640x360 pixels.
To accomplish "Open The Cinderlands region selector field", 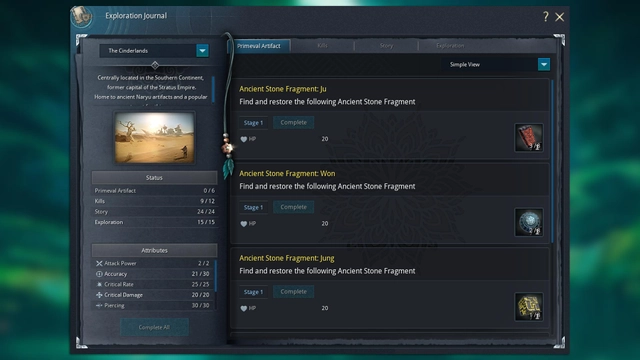I will point(154,51).
